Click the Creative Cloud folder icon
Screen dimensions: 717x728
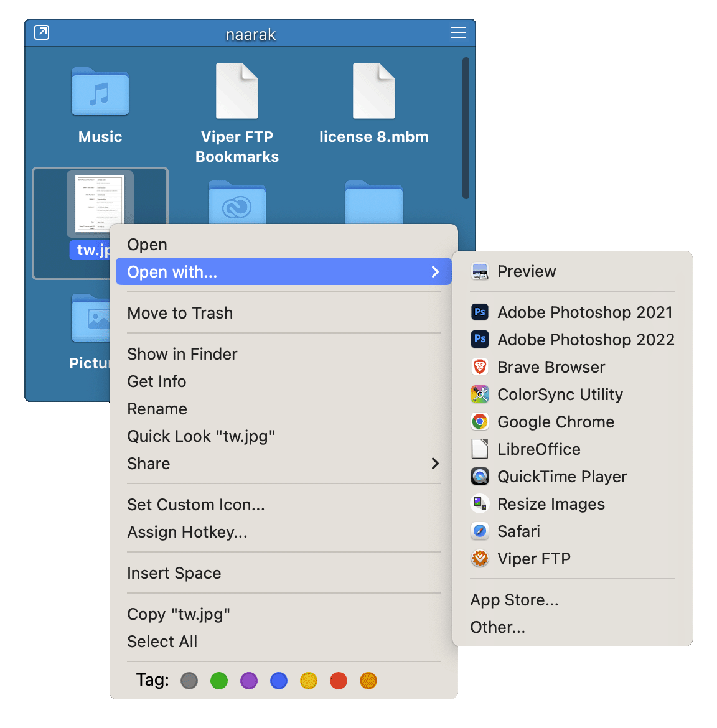point(237,202)
